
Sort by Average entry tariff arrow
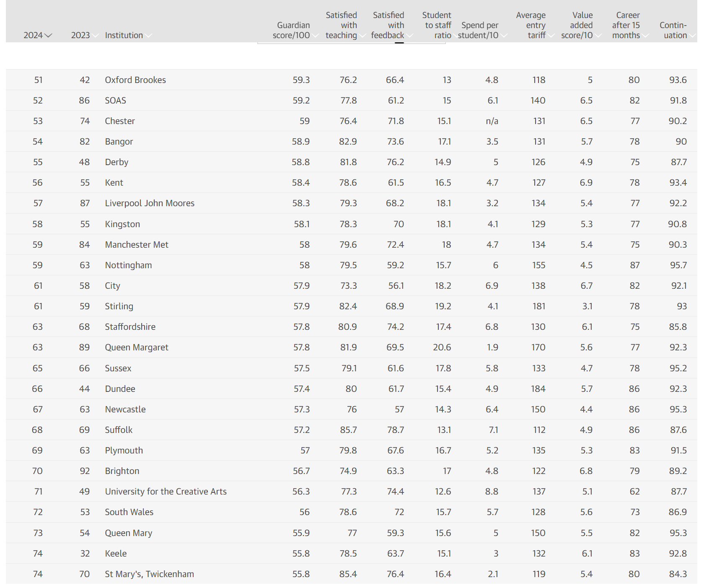pyautogui.click(x=551, y=36)
